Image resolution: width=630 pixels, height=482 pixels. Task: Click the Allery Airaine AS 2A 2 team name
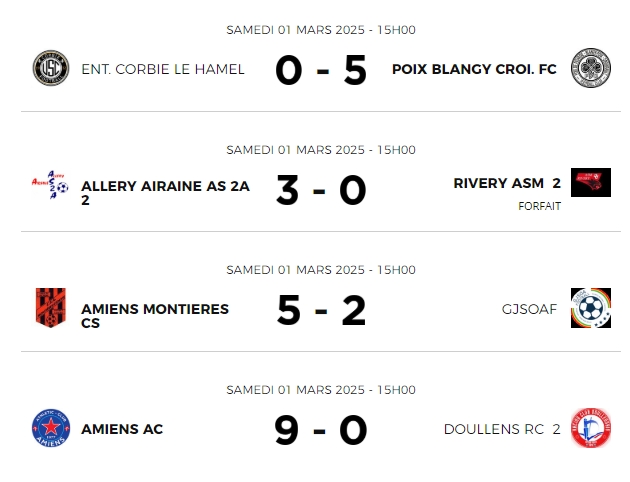pos(166,193)
